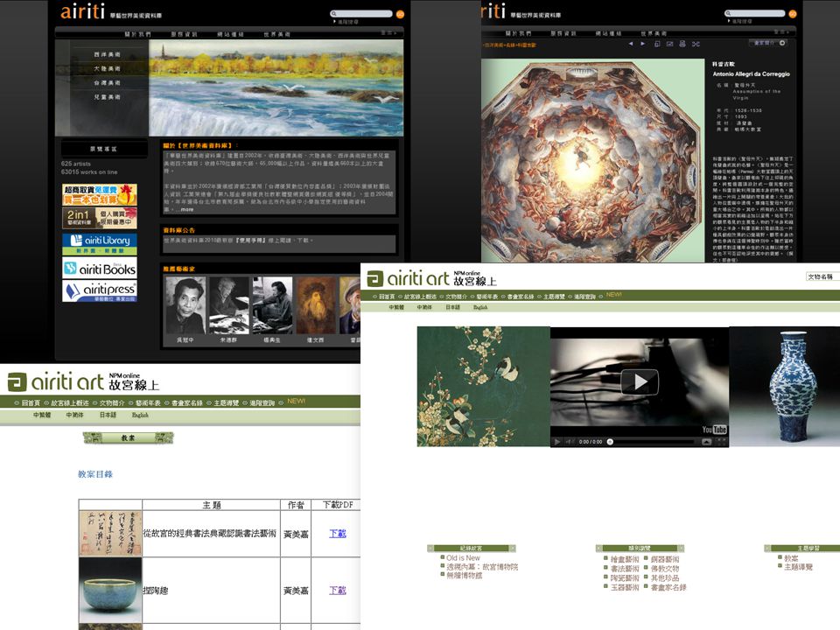Click airiti art logo icon in bottom-left page

pyautogui.click(x=17, y=382)
